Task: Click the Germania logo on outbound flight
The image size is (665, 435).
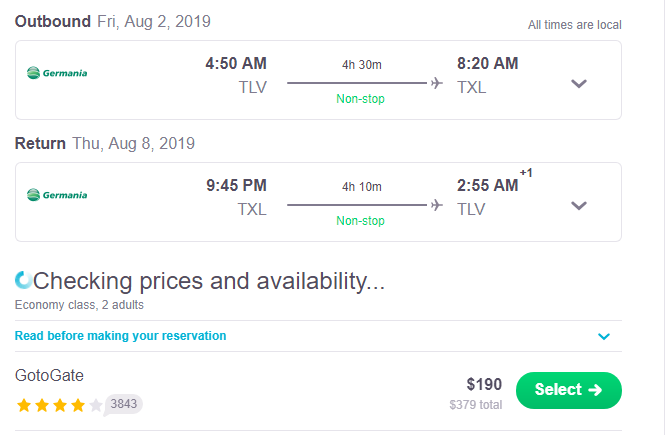Action: [x=57, y=73]
